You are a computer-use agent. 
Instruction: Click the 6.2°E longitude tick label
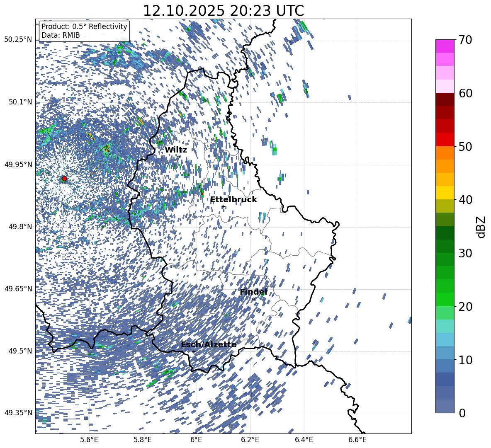click(x=250, y=440)
